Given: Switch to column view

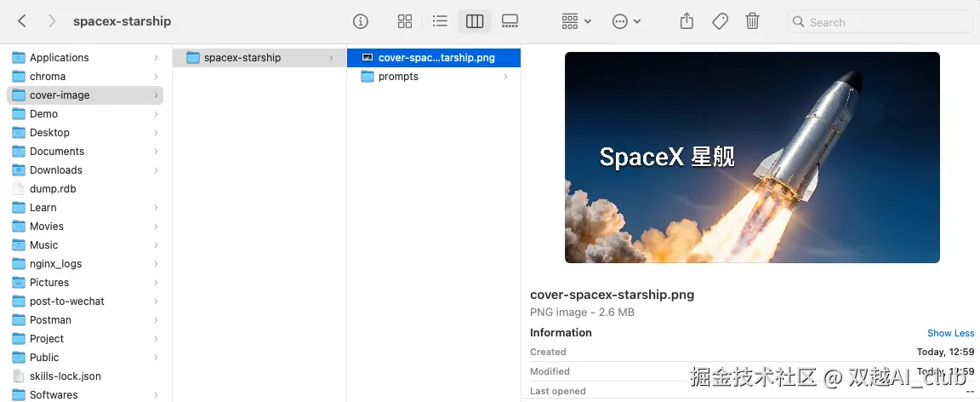Looking at the screenshot, I should tap(475, 21).
